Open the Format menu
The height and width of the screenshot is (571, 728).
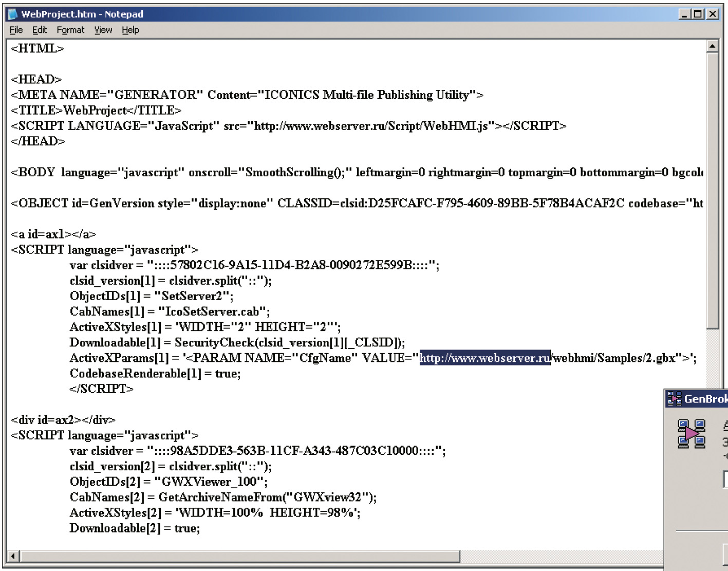pos(70,30)
